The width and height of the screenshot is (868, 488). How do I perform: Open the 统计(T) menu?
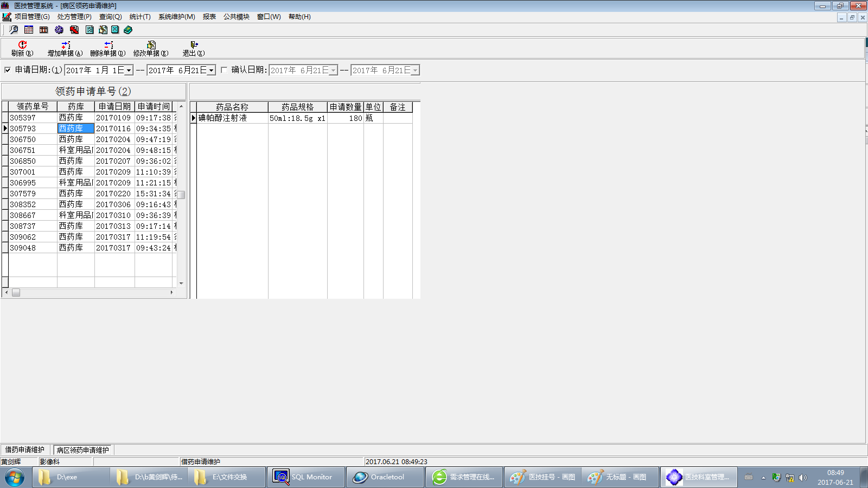click(x=140, y=17)
